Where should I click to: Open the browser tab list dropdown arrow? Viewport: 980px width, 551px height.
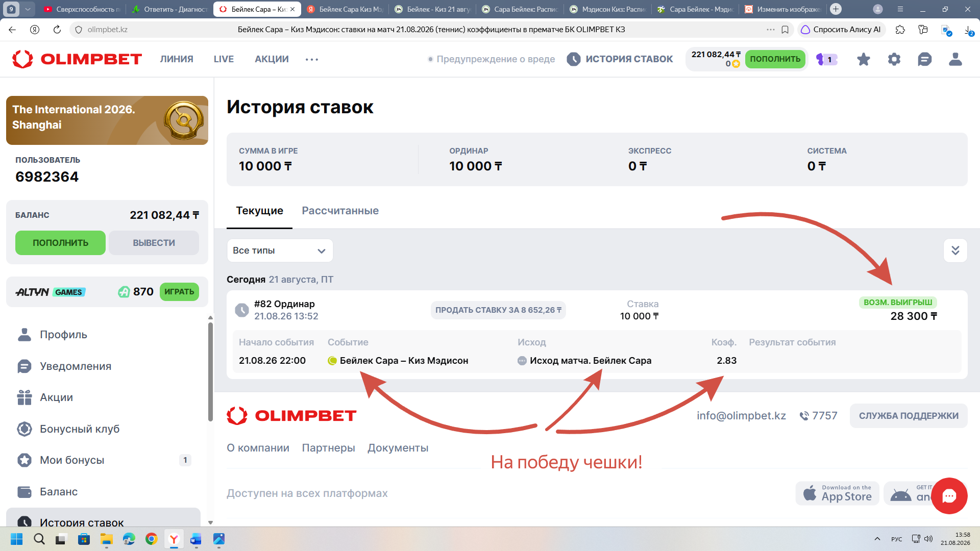(28, 9)
